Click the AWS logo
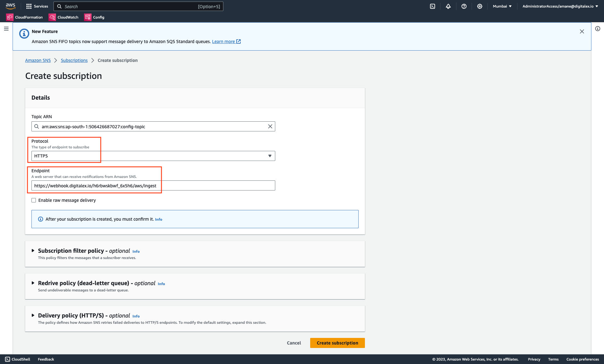 (x=10, y=6)
